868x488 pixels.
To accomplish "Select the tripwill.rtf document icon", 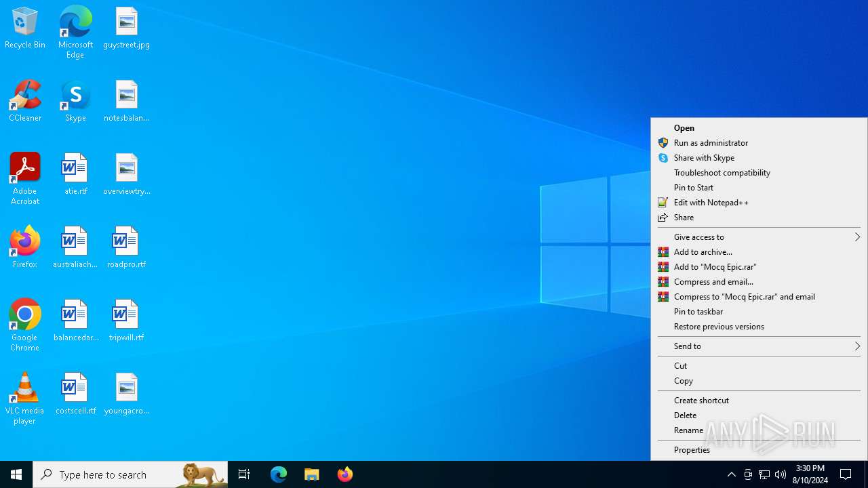I will [126, 321].
